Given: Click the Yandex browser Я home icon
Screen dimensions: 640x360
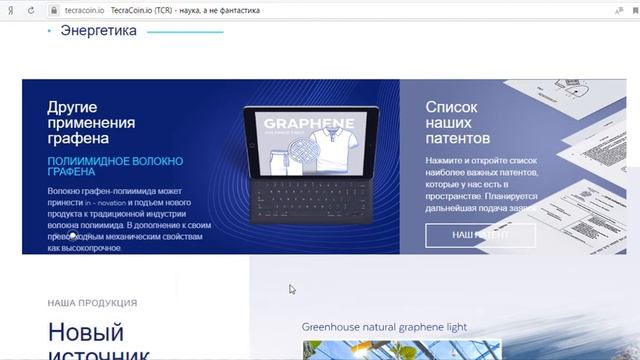Looking at the screenshot, I should 11,11.
